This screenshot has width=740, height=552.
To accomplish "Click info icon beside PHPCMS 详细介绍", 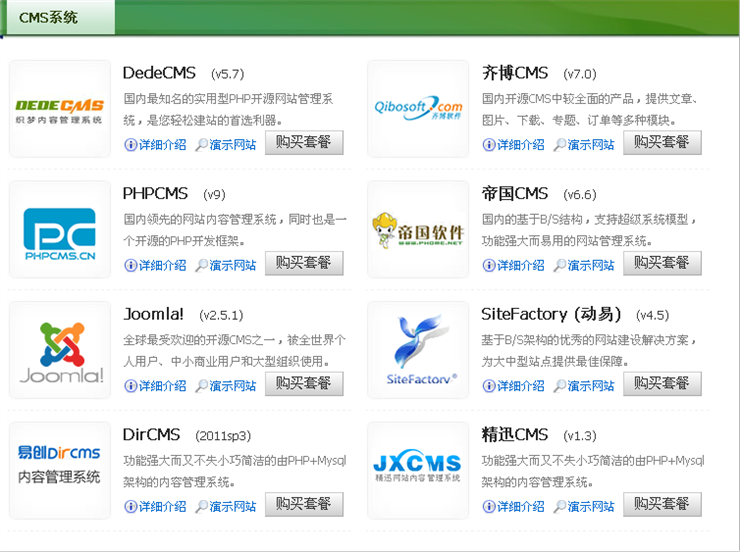I will (x=130, y=265).
